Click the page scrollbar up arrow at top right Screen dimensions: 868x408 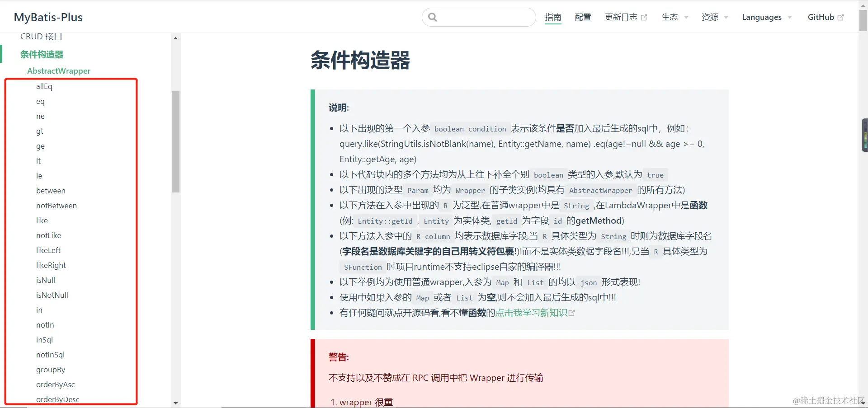tap(864, 5)
